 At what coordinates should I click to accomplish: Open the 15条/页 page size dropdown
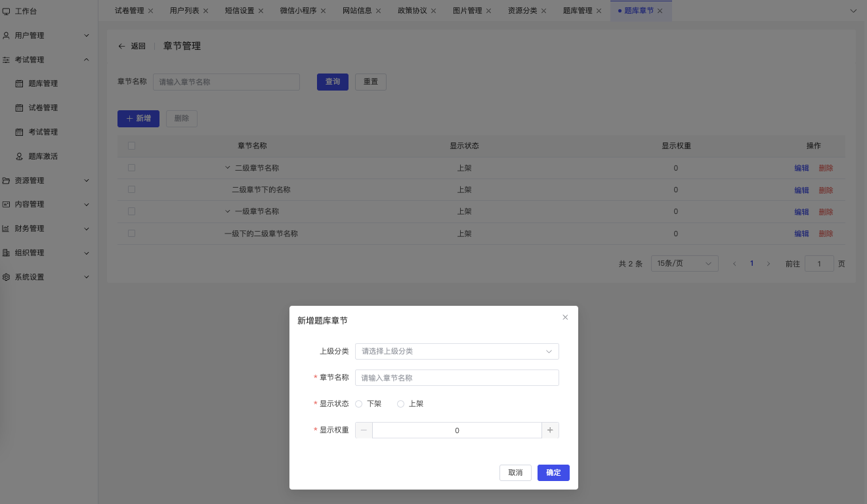[x=684, y=263]
